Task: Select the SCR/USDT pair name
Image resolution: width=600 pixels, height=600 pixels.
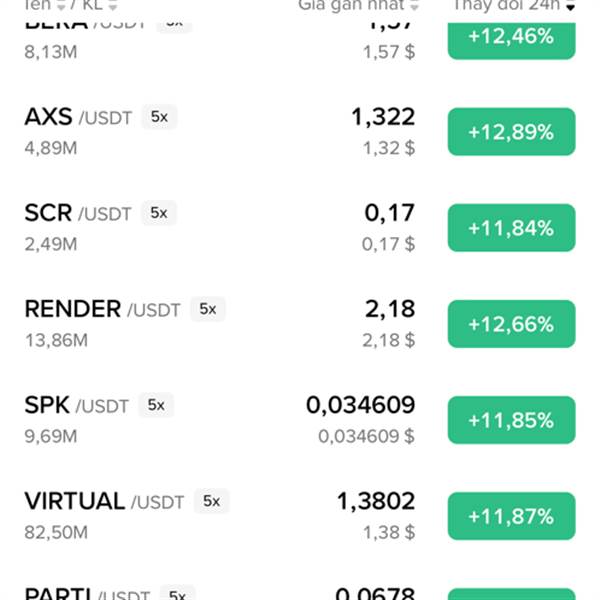Action: [x=77, y=213]
